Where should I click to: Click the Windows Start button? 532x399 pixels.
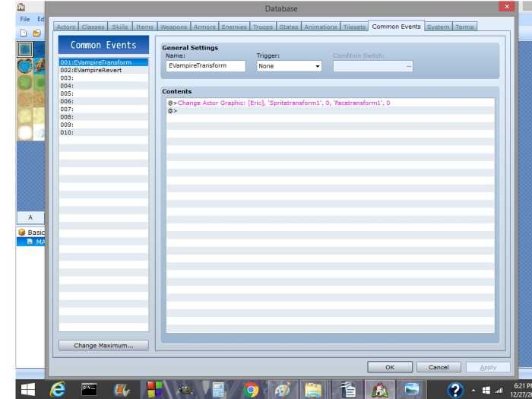[27, 389]
